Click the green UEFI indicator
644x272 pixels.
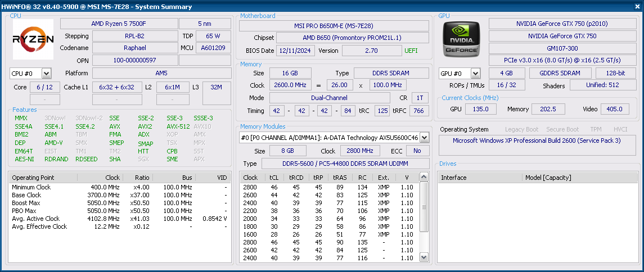[x=411, y=51]
